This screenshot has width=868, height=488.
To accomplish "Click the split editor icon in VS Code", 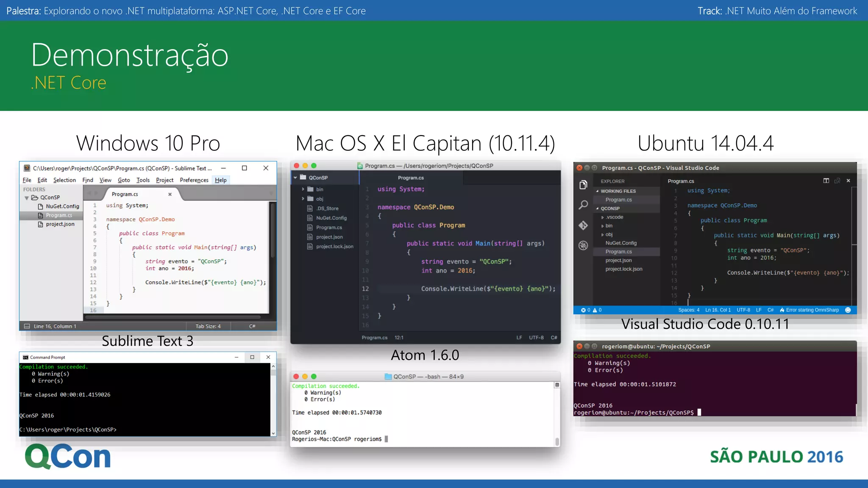I will click(x=826, y=181).
